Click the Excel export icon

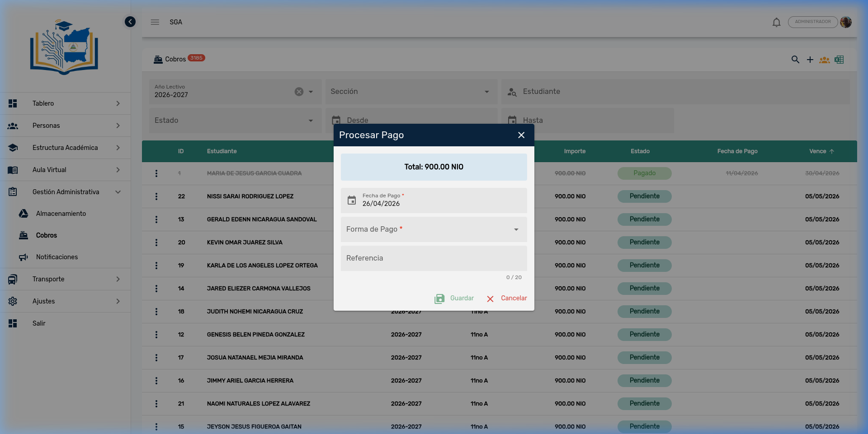[x=839, y=60]
